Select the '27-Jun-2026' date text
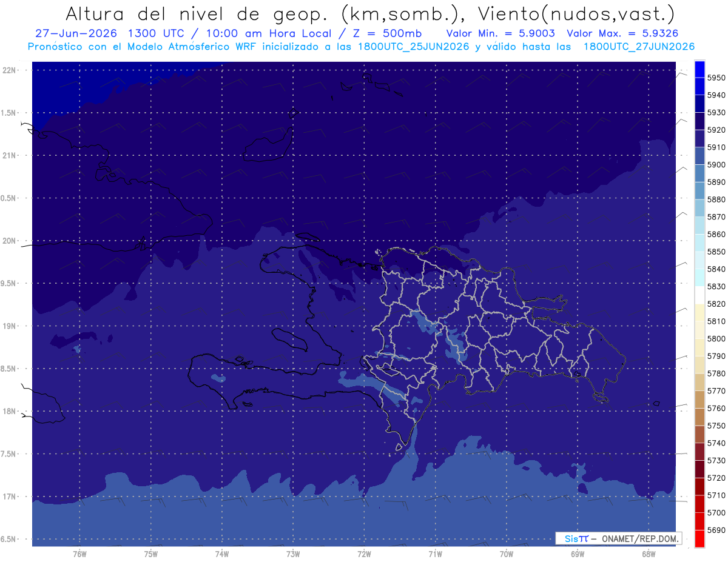 coord(78,33)
